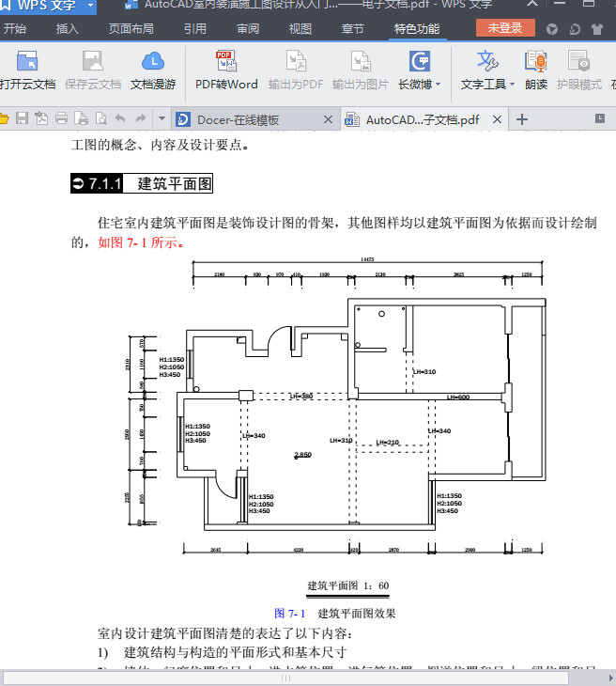Switch to 页面布局 tab

tap(131, 29)
